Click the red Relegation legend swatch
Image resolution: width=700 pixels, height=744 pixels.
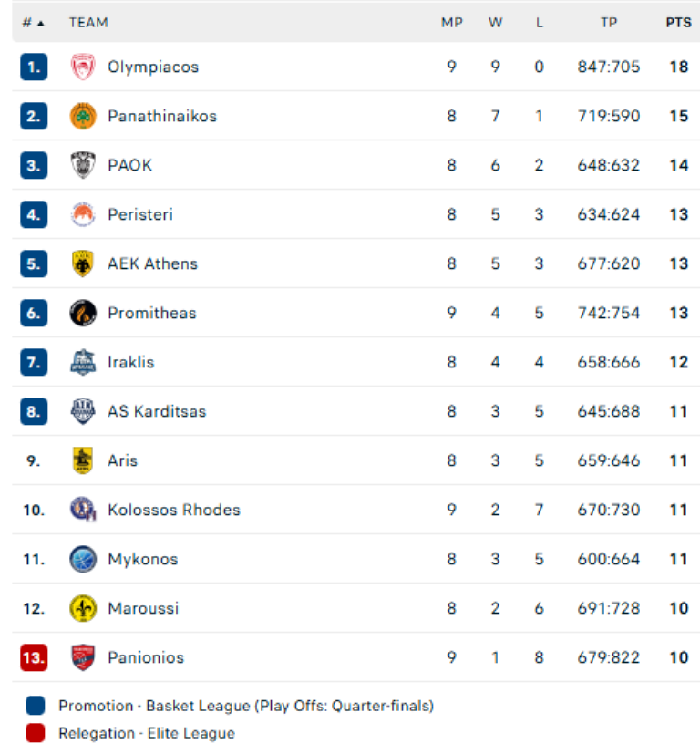36,733
